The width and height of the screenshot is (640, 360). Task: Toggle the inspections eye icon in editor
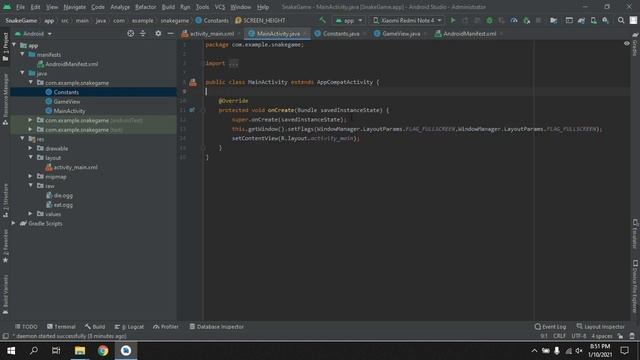[627, 43]
